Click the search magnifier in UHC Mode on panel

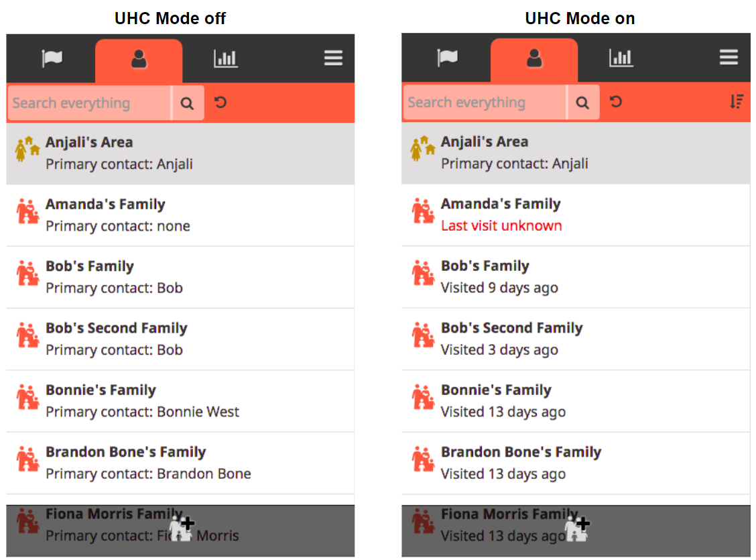click(583, 103)
